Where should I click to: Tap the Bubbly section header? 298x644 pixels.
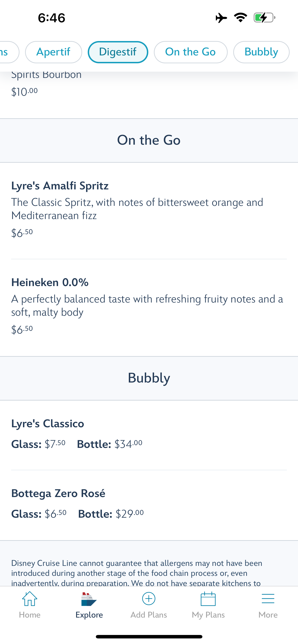point(149,378)
